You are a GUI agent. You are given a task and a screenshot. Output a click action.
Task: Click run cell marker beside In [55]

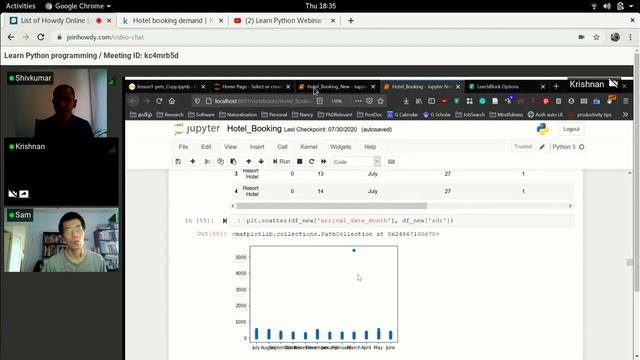pyautogui.click(x=224, y=221)
